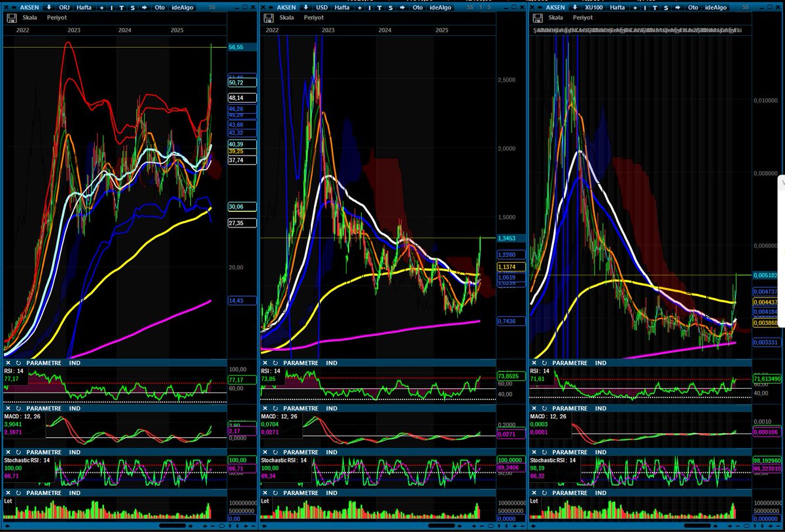This screenshot has width=785, height=532.
Task: Open IND for MACD panel in ORJ chart
Action: click(75, 408)
